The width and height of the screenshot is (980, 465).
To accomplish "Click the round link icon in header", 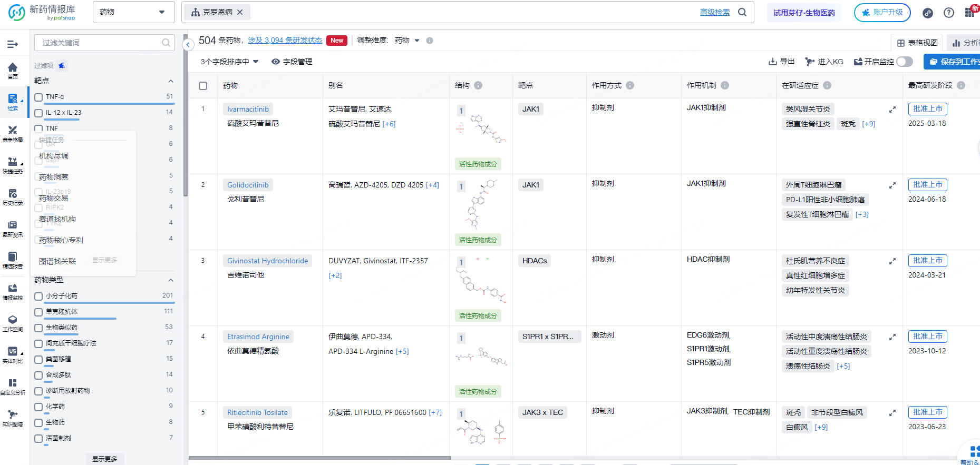I will tap(928, 13).
